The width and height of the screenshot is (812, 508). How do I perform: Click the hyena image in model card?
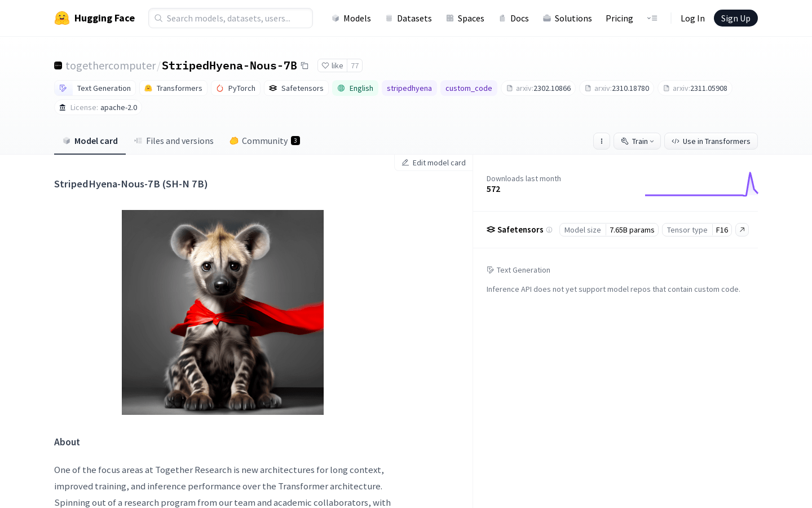click(223, 312)
